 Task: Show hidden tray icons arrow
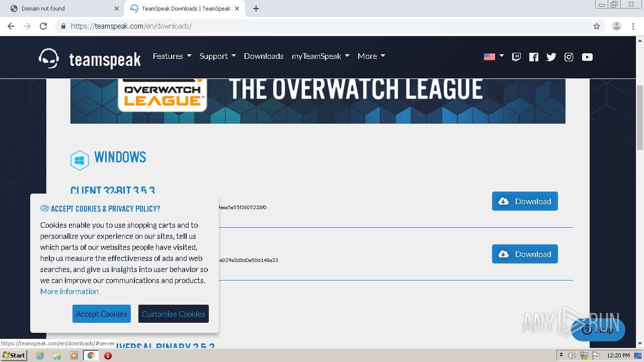pyautogui.click(x=561, y=355)
